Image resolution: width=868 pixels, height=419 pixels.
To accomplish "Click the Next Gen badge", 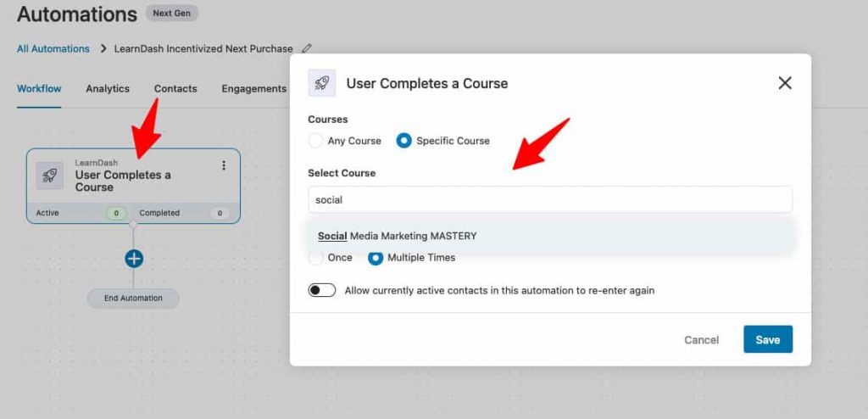I will [171, 14].
